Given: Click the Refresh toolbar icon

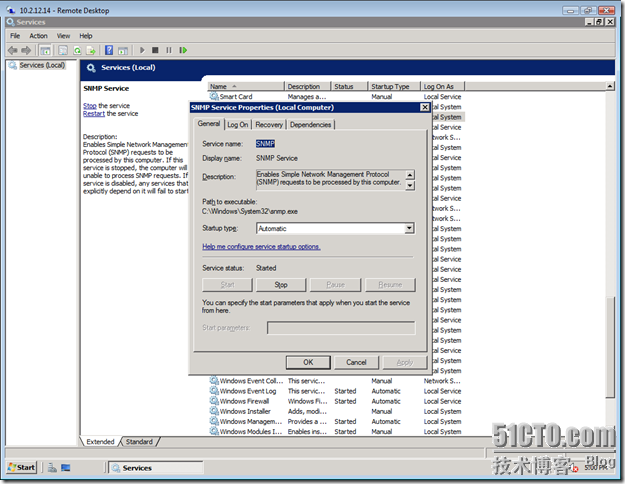Looking at the screenshot, I should [77, 50].
